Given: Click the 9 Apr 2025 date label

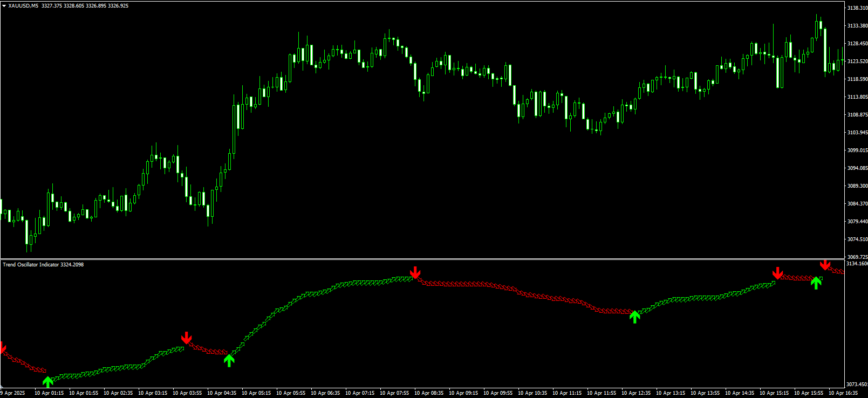Looking at the screenshot, I should coord(13,393).
